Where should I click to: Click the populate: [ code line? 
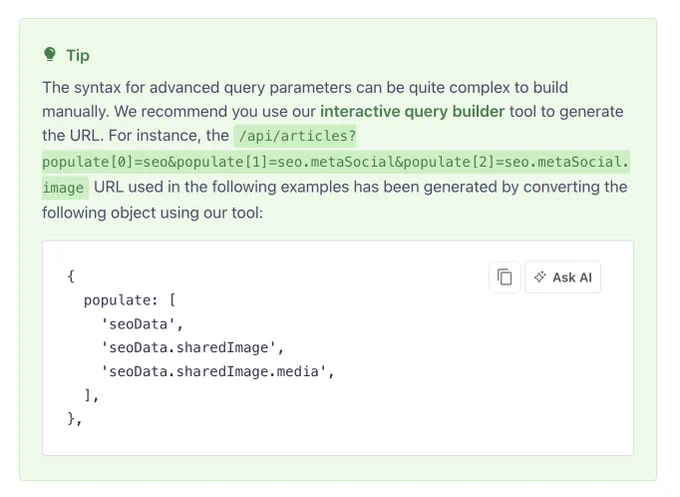coord(130,300)
